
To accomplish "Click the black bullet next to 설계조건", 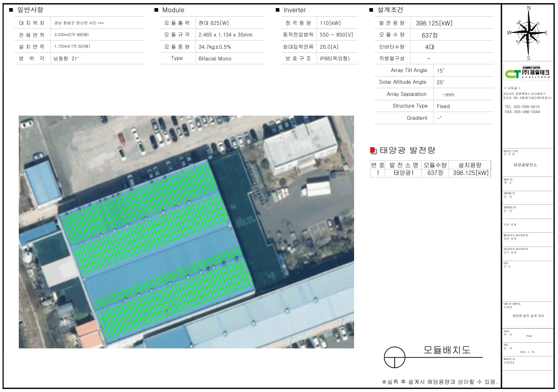I will [x=371, y=10].
